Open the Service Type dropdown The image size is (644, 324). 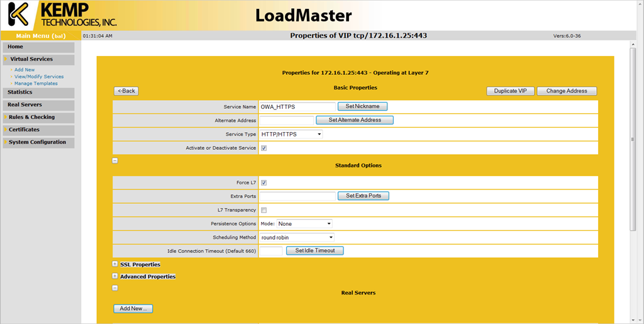291,134
